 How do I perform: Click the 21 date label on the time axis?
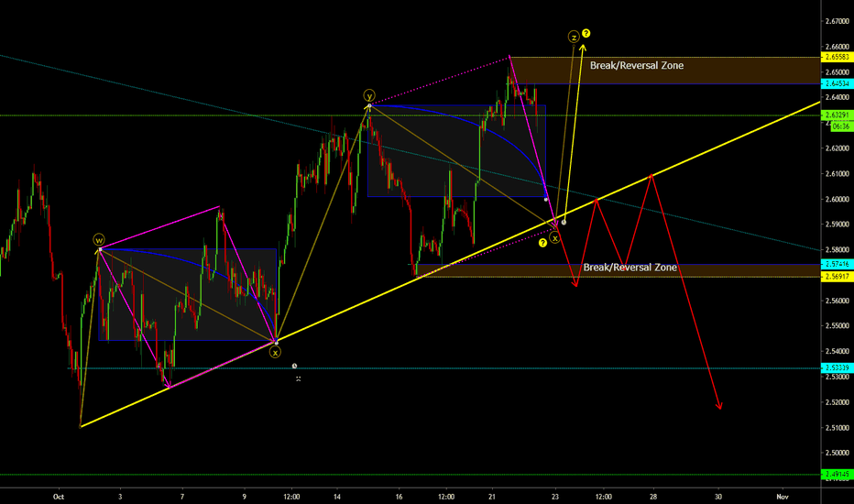pos(492,497)
